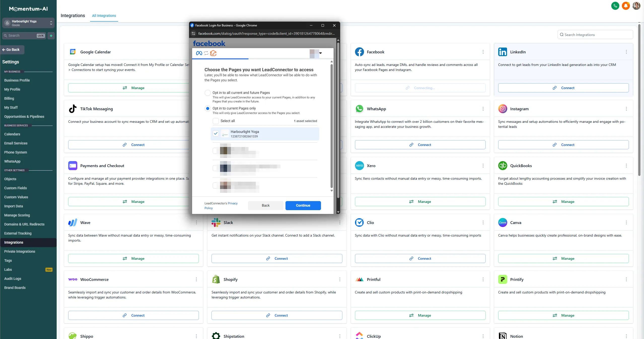Click the Wave logo icon
This screenshot has height=339, width=644.
point(73,222)
